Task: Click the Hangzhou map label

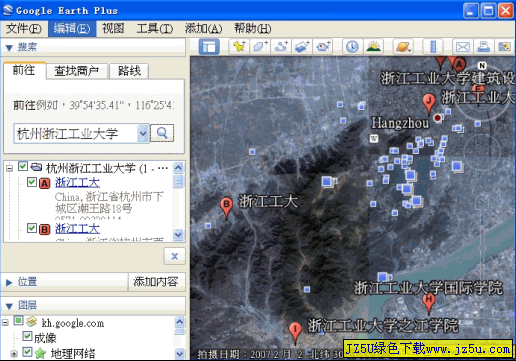Action: tap(400, 123)
